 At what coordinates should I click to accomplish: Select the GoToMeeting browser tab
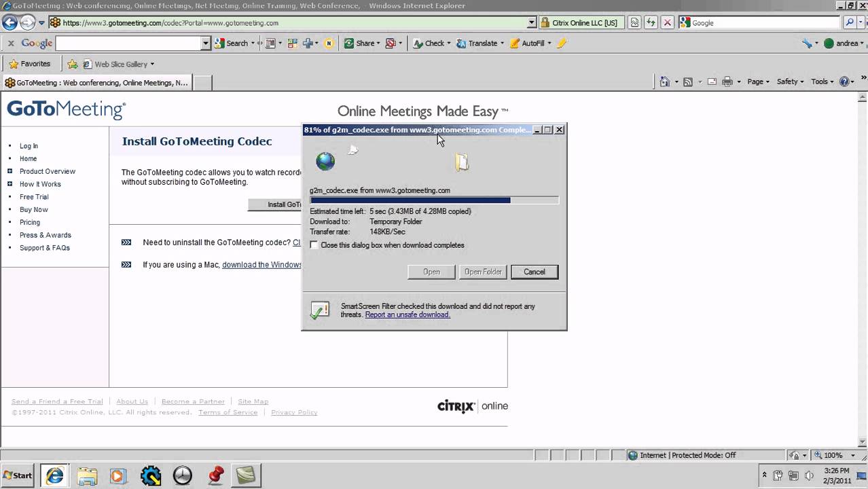point(97,83)
